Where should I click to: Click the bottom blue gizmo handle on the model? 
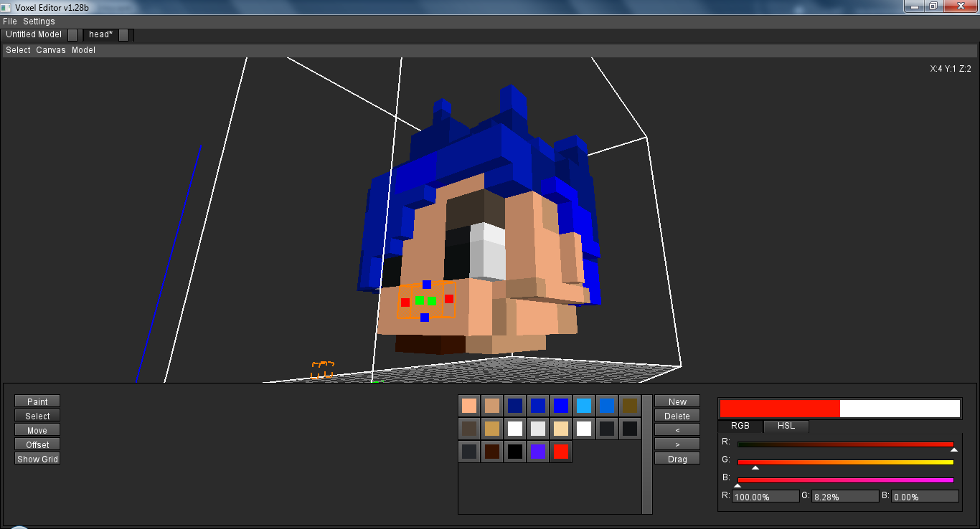coord(425,318)
